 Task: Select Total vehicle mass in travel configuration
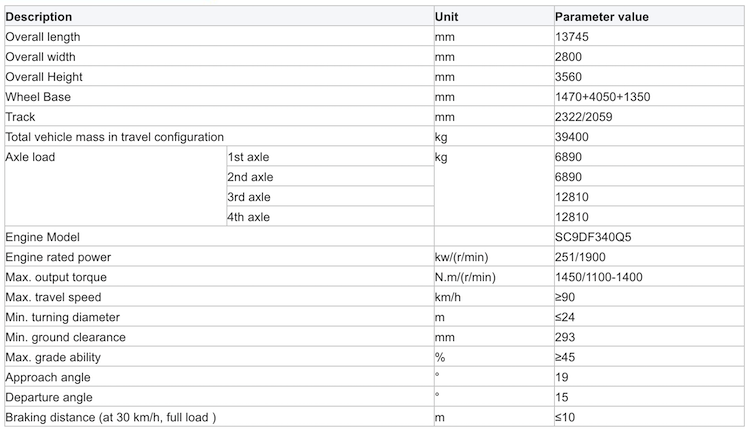114,137
